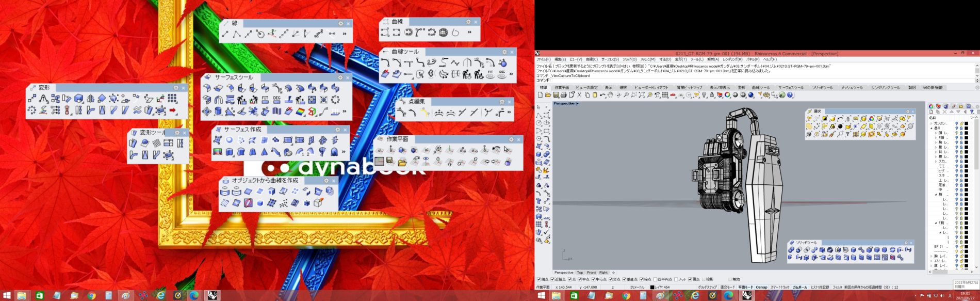Image resolution: width=980 pixels, height=301 pixels.
Task: Click the first Boolean icon in ソリッドツール toolbar
Action: coord(791,250)
